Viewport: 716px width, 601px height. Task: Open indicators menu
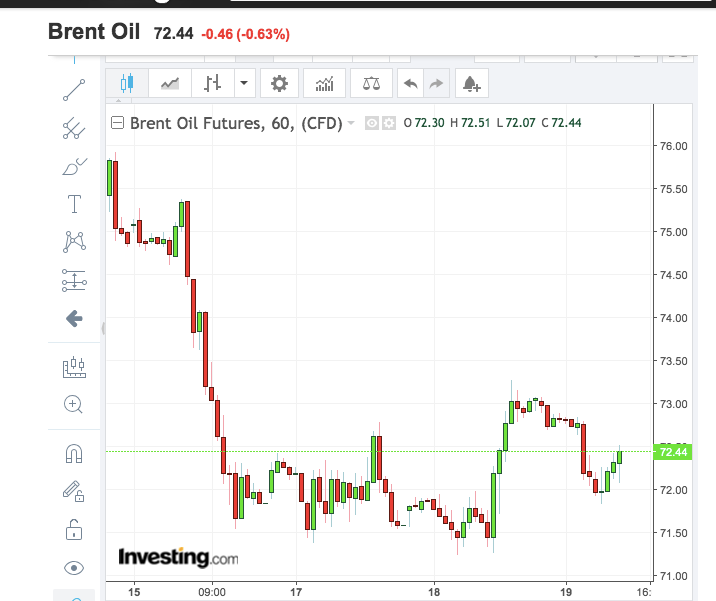325,84
